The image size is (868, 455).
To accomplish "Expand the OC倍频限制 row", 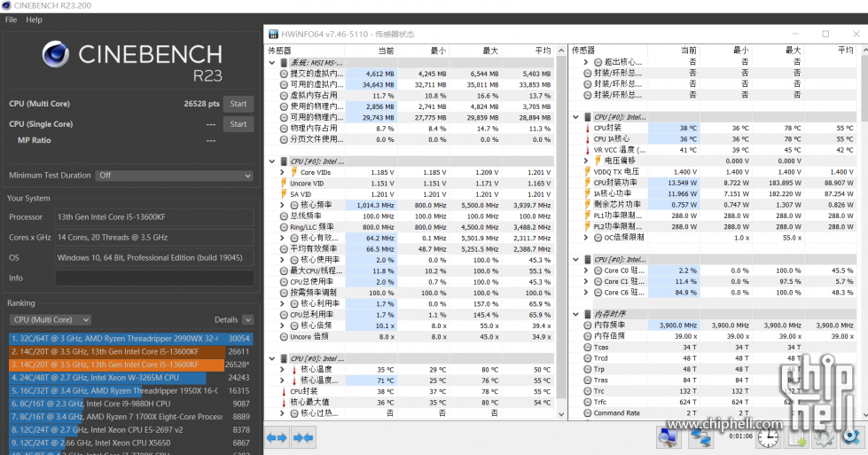I will click(586, 238).
